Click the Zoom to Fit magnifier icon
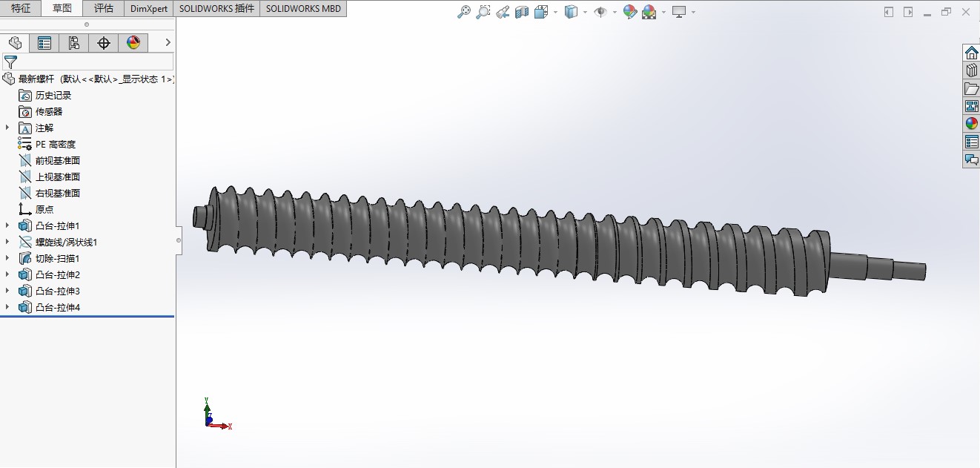This screenshot has width=980, height=468. tap(464, 12)
